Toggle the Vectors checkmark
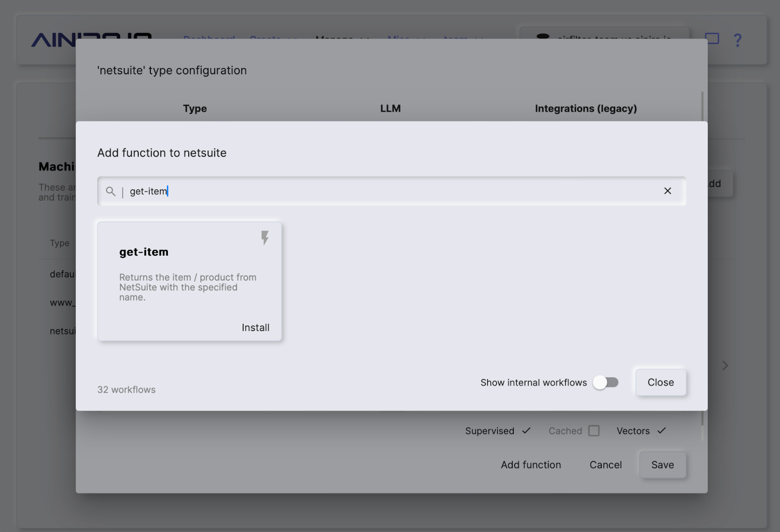 point(661,431)
